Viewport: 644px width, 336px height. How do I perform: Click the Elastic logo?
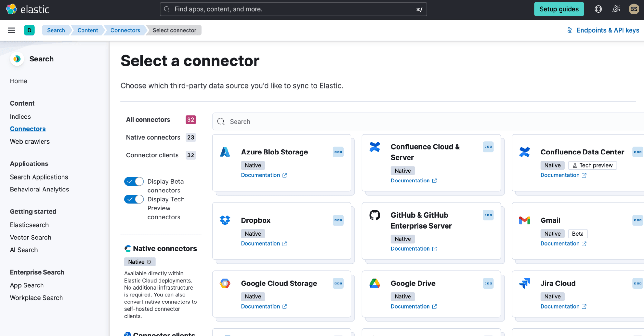(28, 9)
